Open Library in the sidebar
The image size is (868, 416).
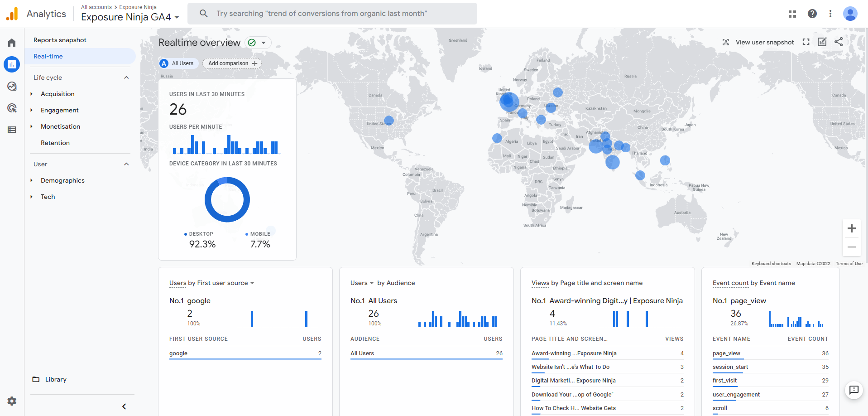click(56, 379)
